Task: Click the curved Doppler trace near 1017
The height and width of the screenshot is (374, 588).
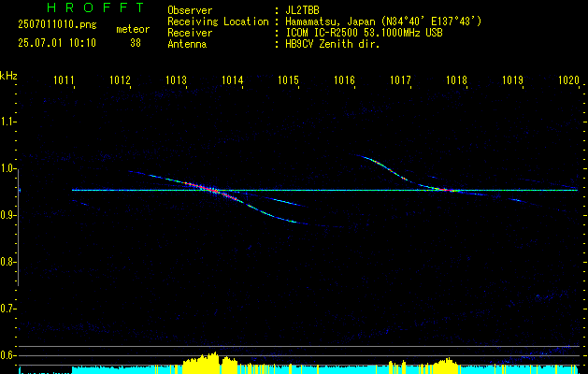Action: click(x=390, y=169)
